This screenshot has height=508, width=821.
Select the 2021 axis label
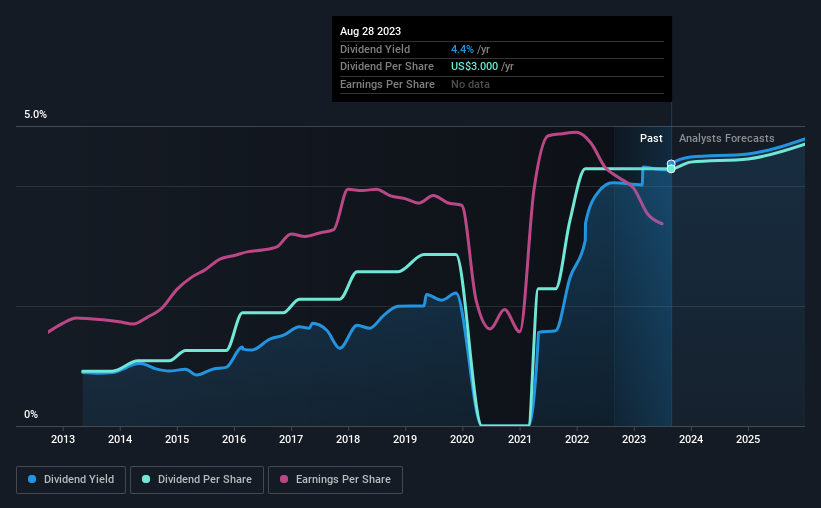[x=520, y=439]
